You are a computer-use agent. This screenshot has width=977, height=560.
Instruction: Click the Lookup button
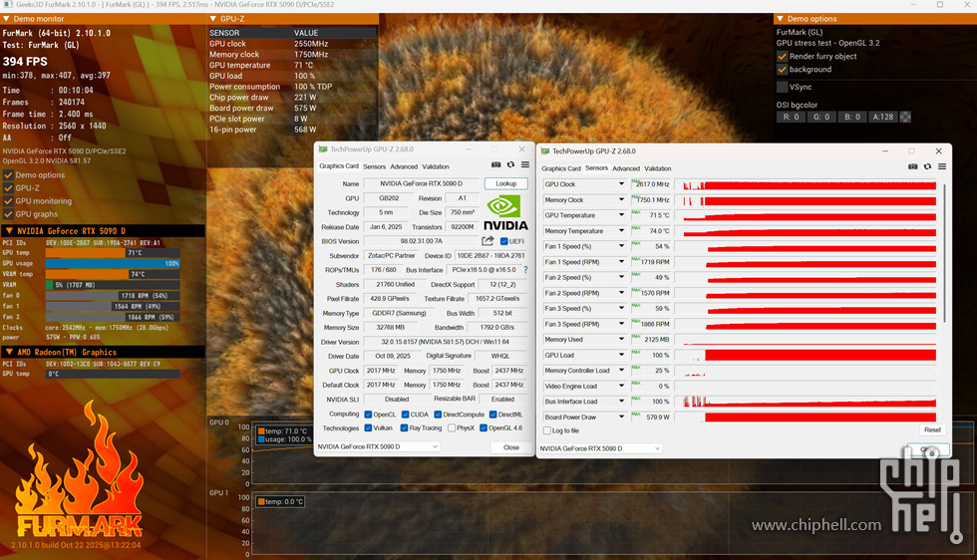506,183
